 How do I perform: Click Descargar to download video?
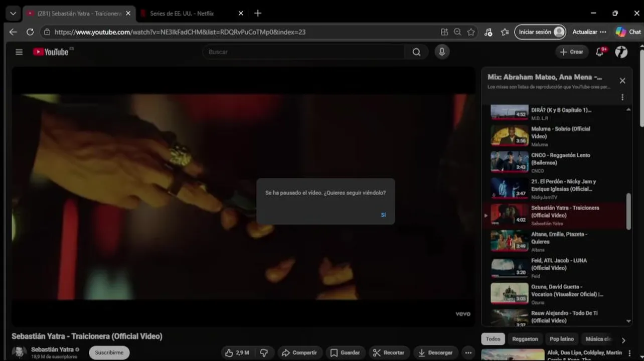436,352
